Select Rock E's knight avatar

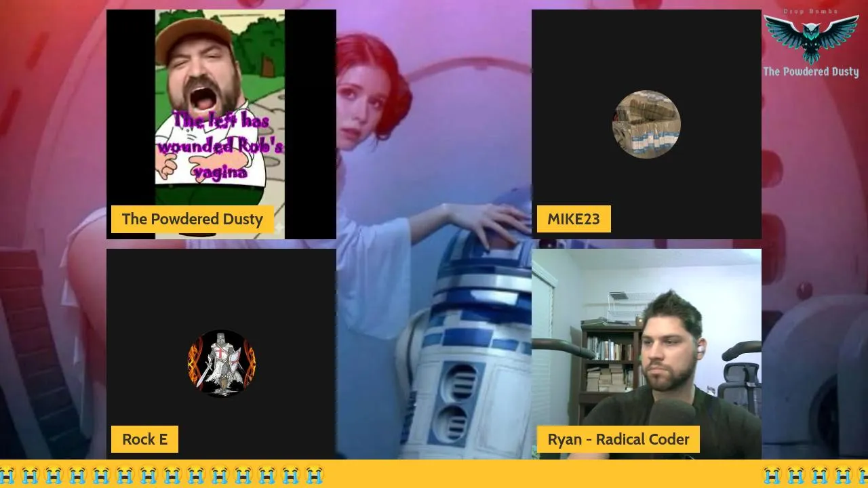tap(222, 363)
